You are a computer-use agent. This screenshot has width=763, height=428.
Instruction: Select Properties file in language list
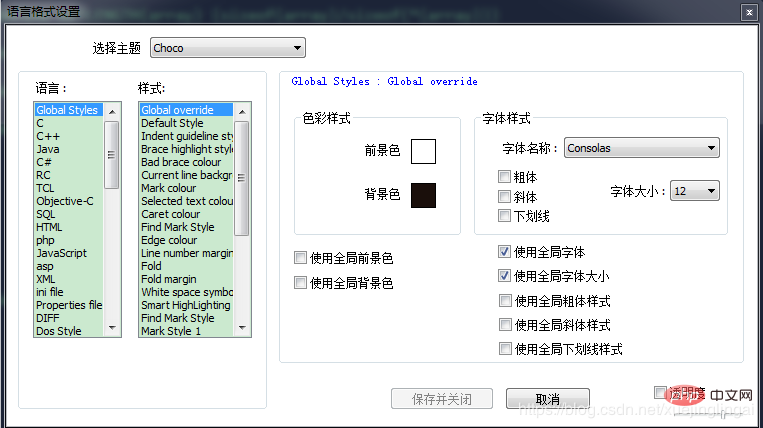[69, 305]
